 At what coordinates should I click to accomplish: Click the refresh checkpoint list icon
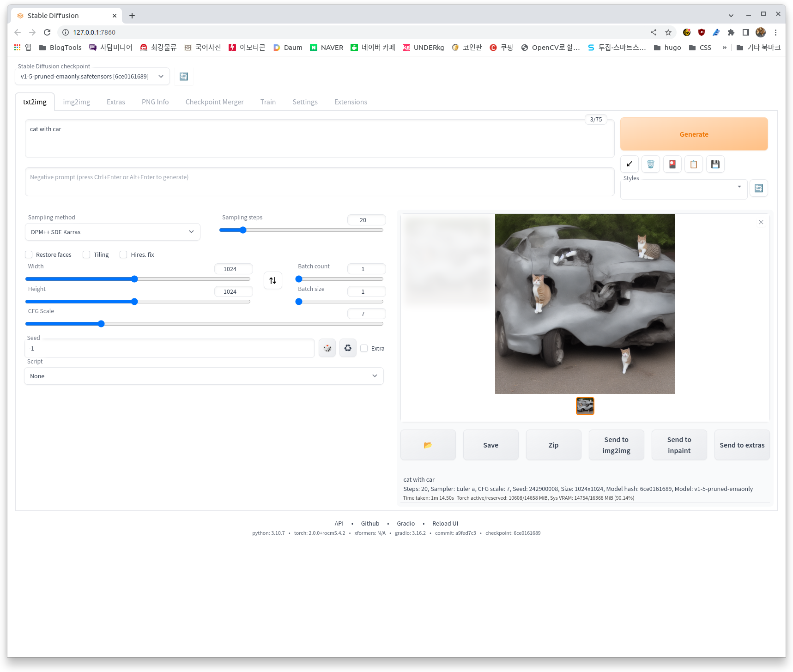point(184,77)
